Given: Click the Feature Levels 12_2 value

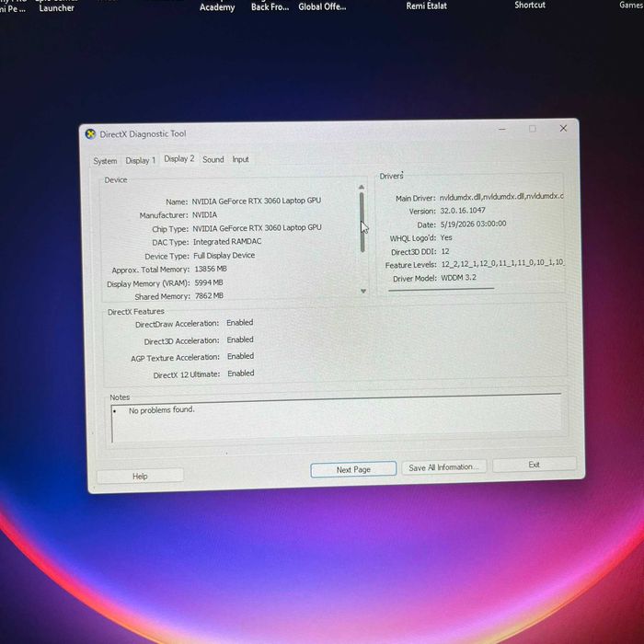Looking at the screenshot, I should pyautogui.click(x=502, y=263).
